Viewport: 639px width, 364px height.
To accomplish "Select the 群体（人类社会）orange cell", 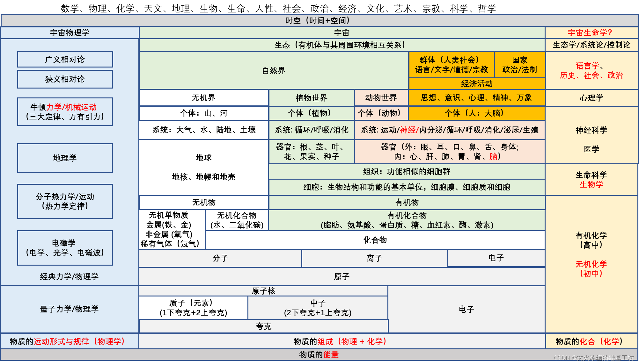I will pyautogui.click(x=452, y=65).
